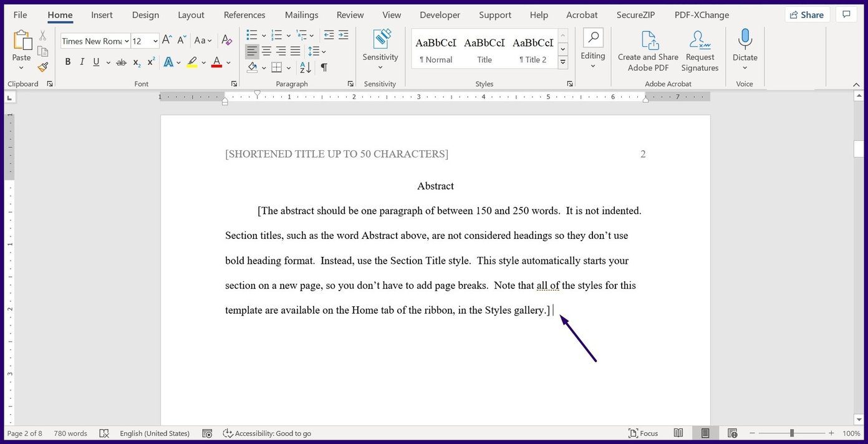868x444 pixels.
Task: Open the font size dropdown
Action: pyautogui.click(x=155, y=41)
